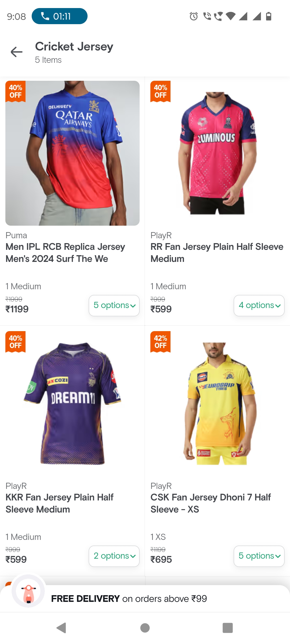Tap the battery status icon
The height and width of the screenshot is (644, 290).
coord(269,16)
